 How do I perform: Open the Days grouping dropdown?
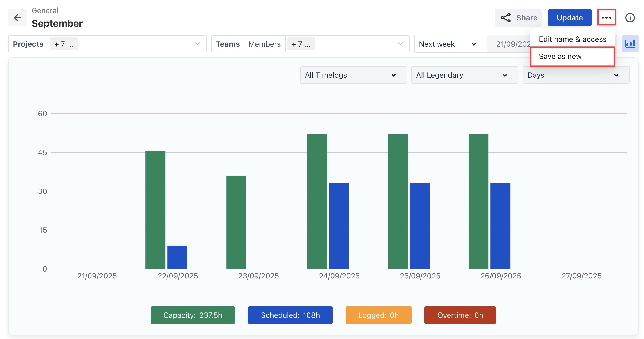[x=576, y=75]
